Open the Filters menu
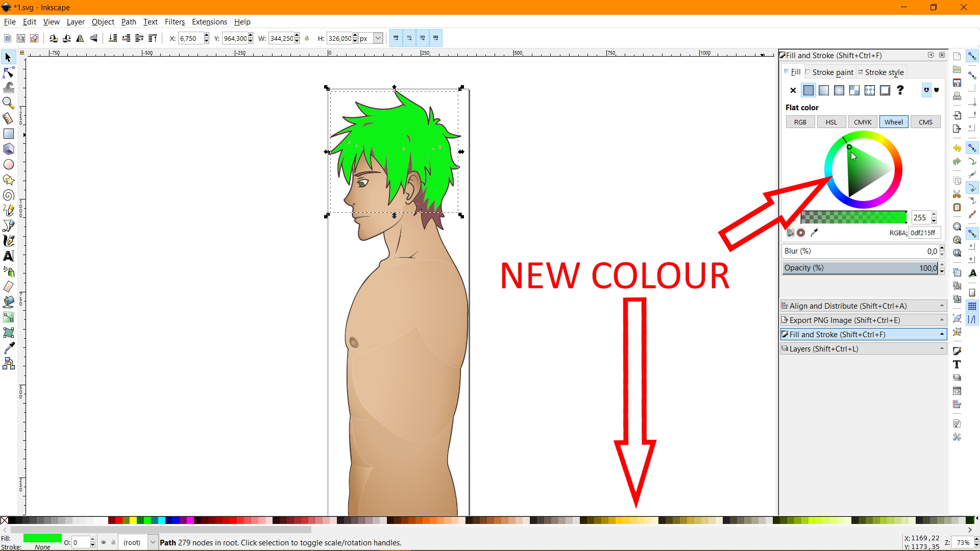980x551 pixels. [x=175, y=22]
